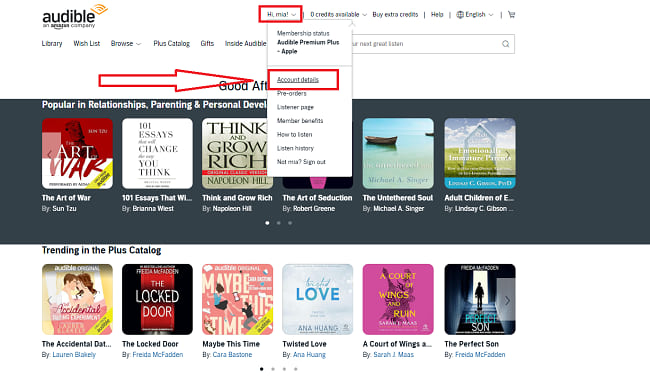Open The Art of War cover
Screen dimensions: 650x392
pos(78,154)
